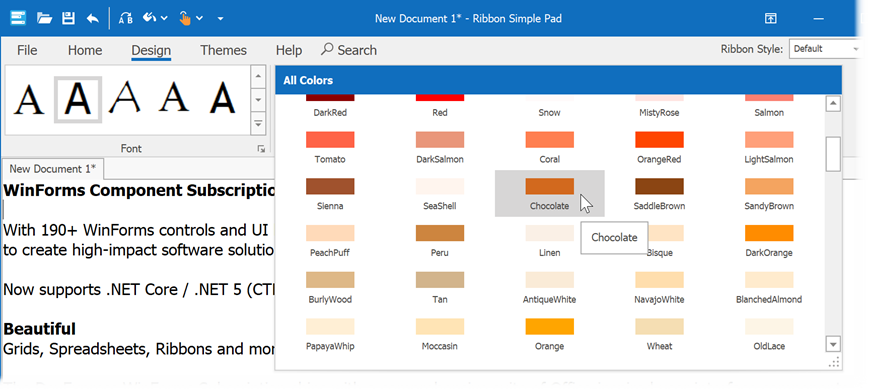Toggle the touch mode hand icon
This screenshot has width=869, height=390.
click(185, 18)
